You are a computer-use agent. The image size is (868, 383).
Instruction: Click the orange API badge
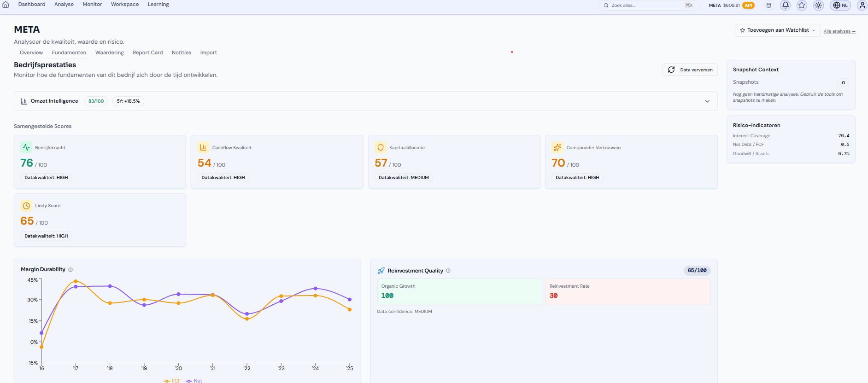(748, 6)
